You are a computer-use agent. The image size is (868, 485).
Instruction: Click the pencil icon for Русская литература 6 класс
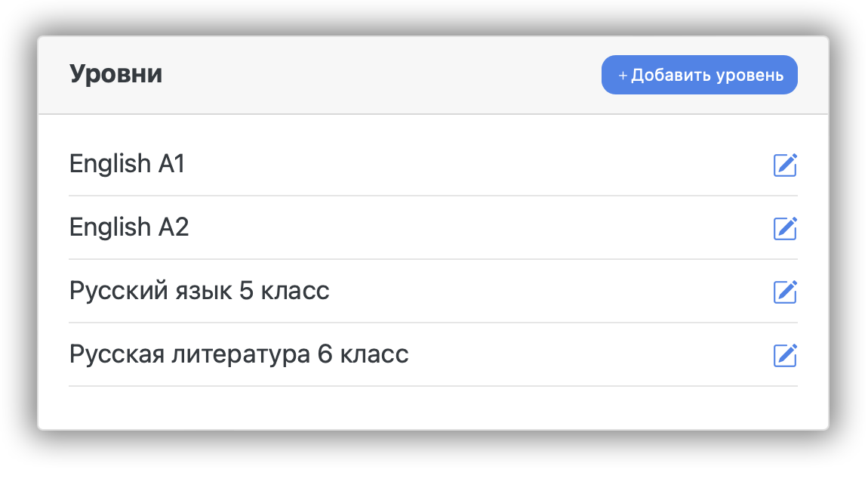[785, 355]
